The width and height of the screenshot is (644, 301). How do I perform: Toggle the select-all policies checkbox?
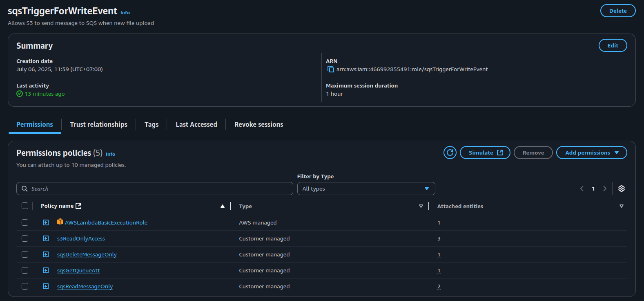tap(25, 206)
